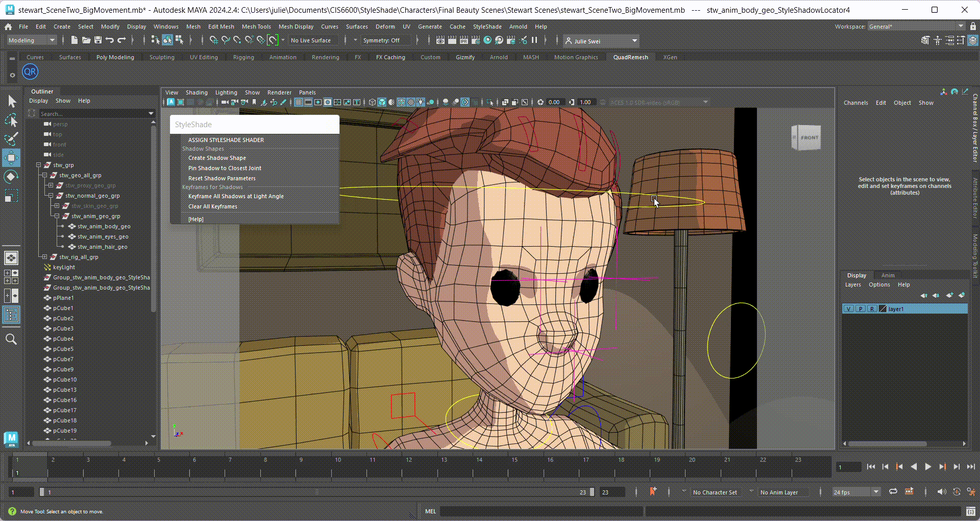Click the range slider's end handle

pos(592,492)
